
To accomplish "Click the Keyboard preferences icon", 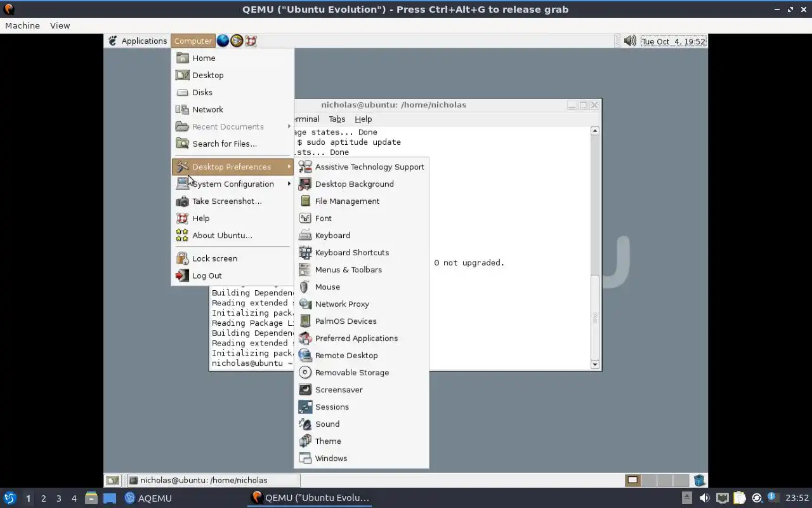I will (305, 236).
